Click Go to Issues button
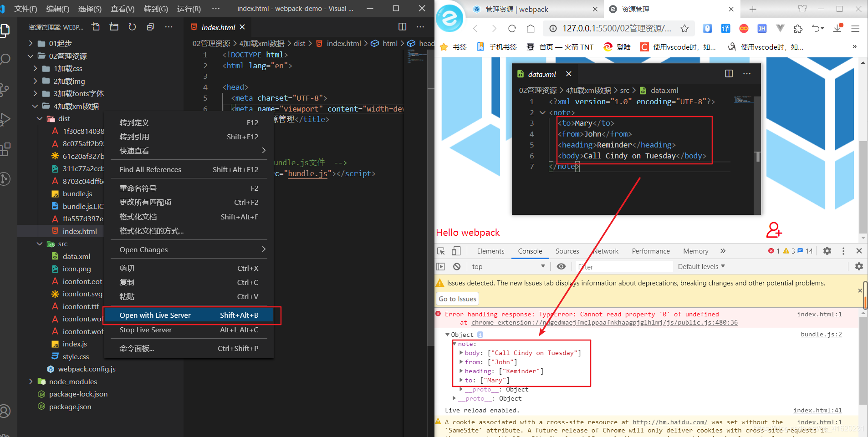Viewport: 868px width, 437px height. pos(458,299)
